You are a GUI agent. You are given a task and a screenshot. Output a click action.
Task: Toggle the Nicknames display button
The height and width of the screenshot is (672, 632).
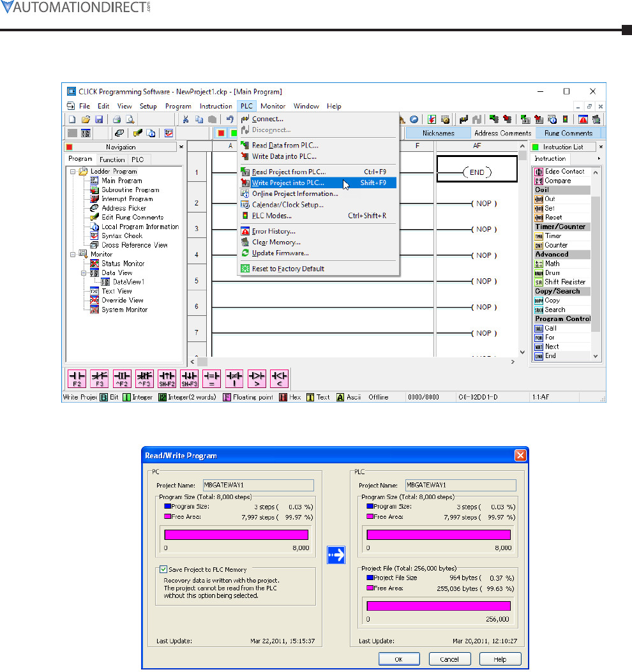coord(438,133)
